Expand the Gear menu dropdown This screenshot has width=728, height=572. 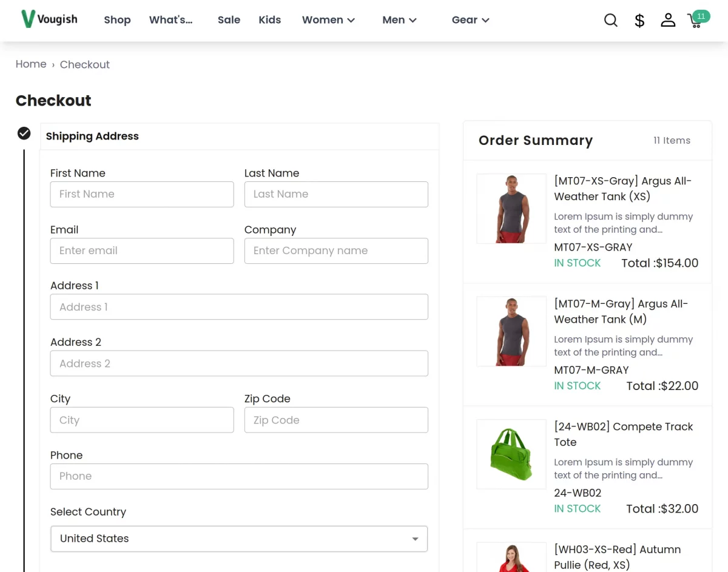tap(470, 20)
